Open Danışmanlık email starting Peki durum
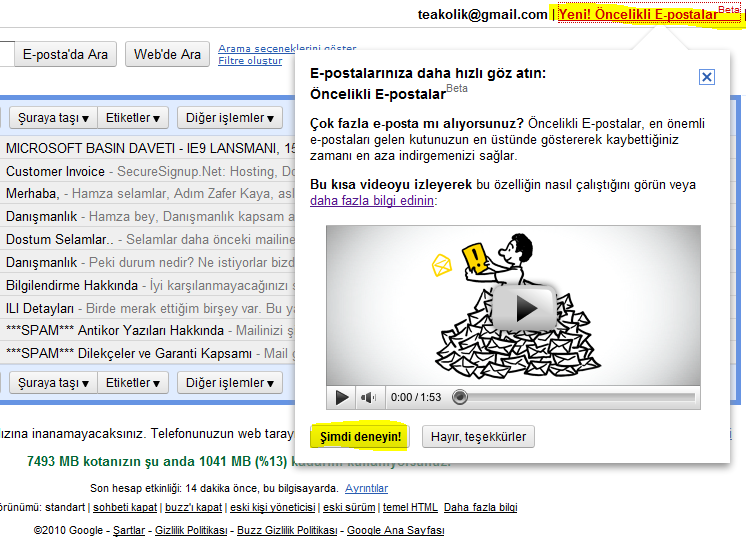 tap(147, 262)
